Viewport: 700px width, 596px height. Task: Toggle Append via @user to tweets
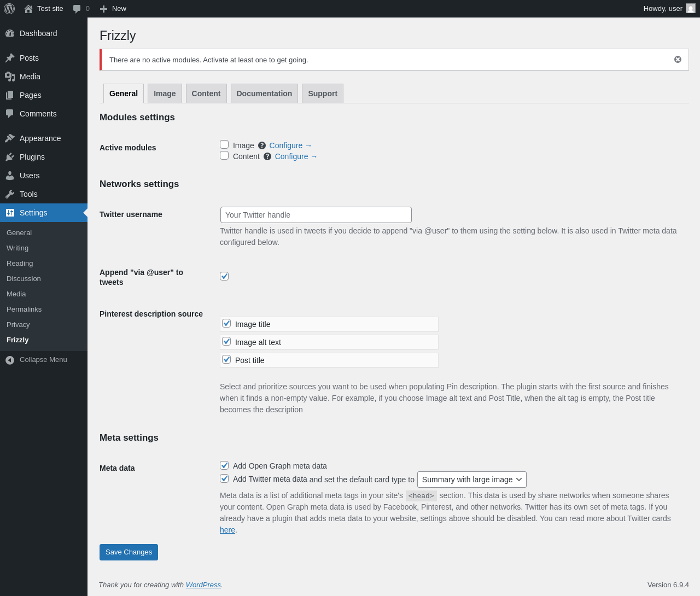tap(224, 276)
